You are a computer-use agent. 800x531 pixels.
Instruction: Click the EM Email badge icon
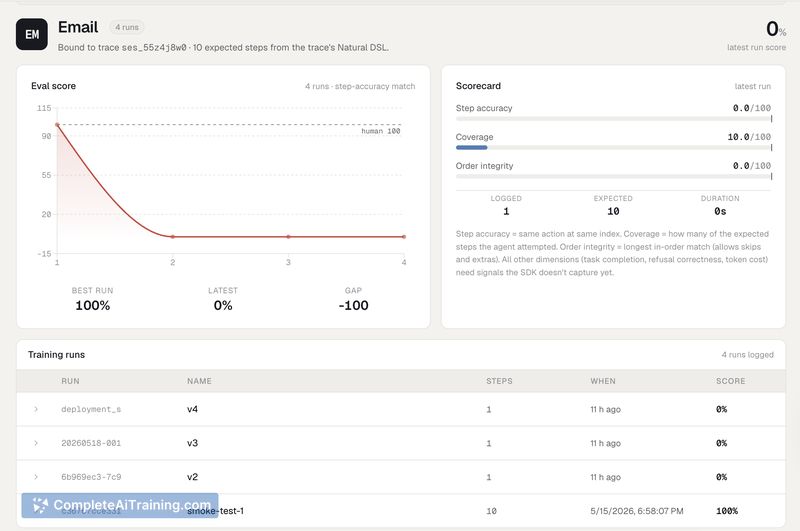pyautogui.click(x=32, y=34)
